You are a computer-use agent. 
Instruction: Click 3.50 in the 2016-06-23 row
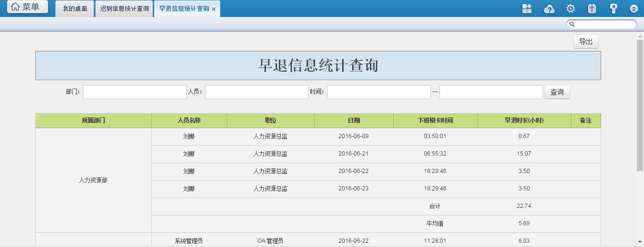[524, 189]
